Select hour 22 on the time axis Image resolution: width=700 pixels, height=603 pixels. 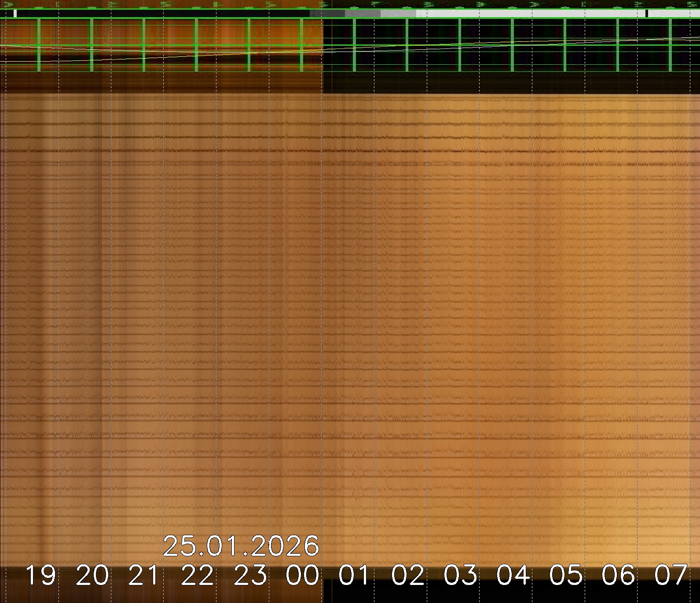click(198, 575)
